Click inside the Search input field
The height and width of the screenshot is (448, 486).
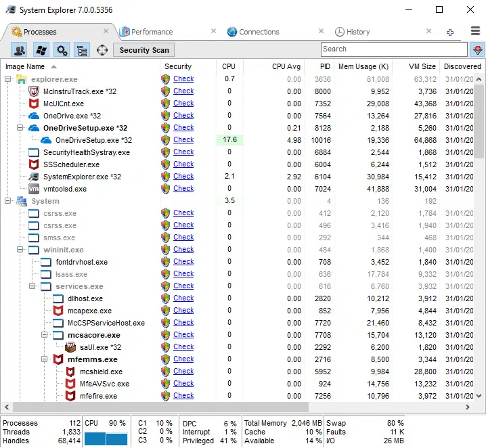(x=393, y=49)
